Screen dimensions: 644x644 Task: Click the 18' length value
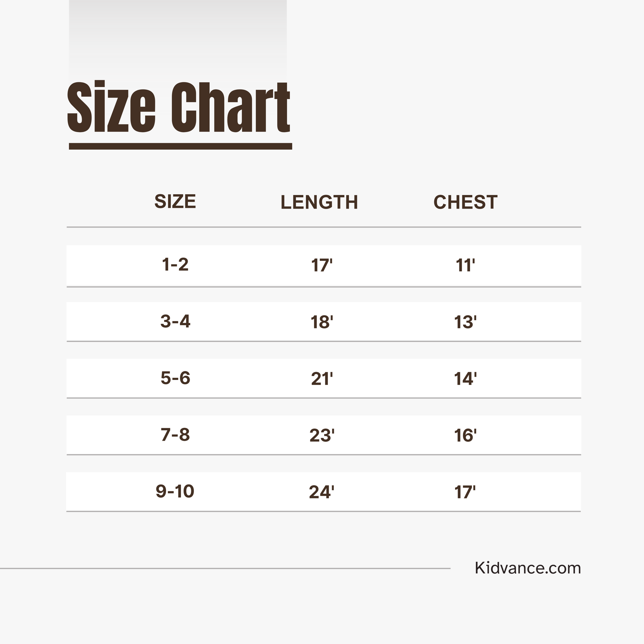pyautogui.click(x=322, y=322)
